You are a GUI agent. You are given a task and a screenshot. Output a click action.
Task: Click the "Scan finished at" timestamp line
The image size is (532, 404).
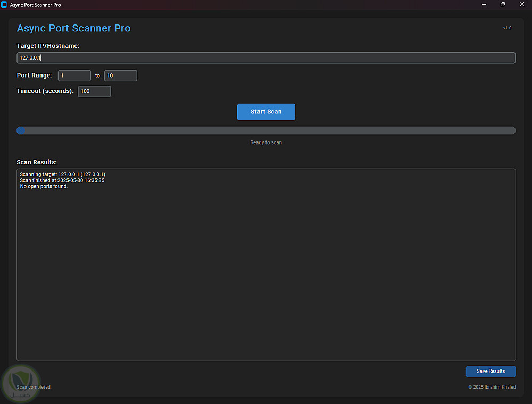pyautogui.click(x=62, y=180)
